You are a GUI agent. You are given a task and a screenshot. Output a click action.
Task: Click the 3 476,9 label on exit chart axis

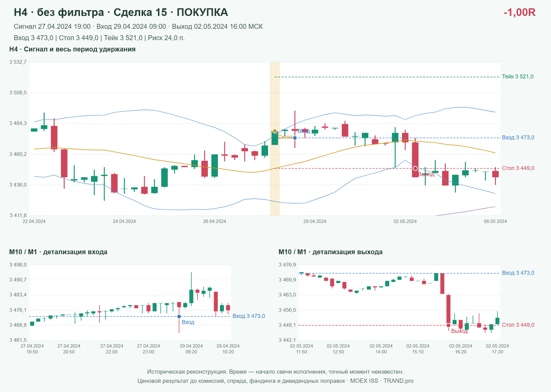click(x=287, y=265)
